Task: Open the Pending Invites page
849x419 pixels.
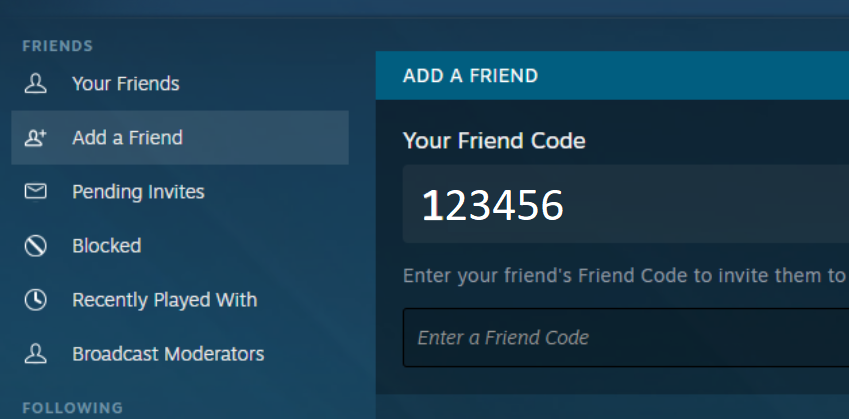Action: coord(180,192)
